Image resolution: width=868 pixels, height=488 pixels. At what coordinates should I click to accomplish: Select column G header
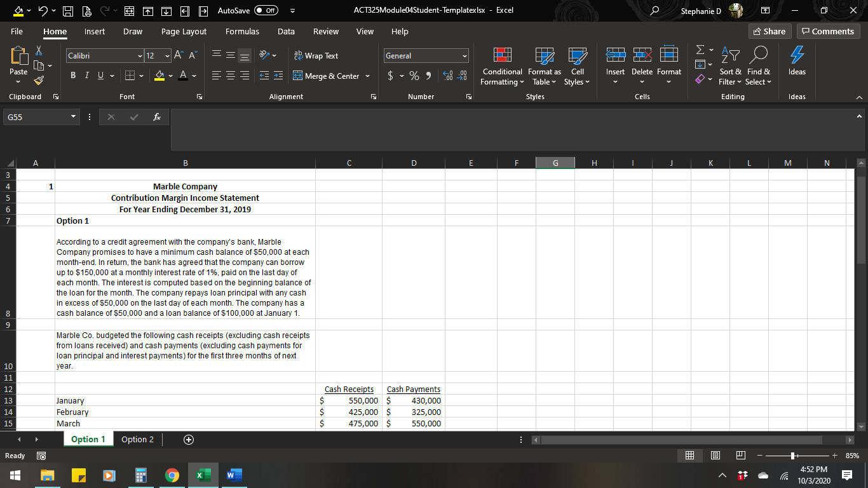(555, 163)
